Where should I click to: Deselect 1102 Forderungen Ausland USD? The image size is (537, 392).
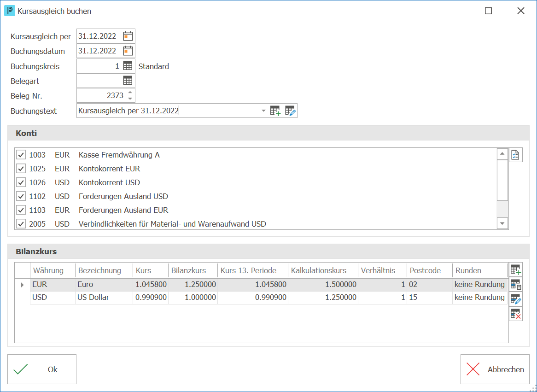pos(21,196)
